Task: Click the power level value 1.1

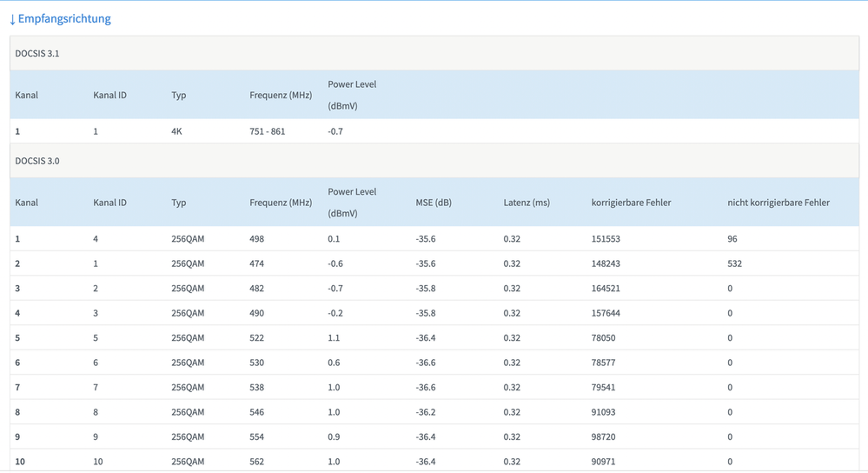Action: [335, 337]
